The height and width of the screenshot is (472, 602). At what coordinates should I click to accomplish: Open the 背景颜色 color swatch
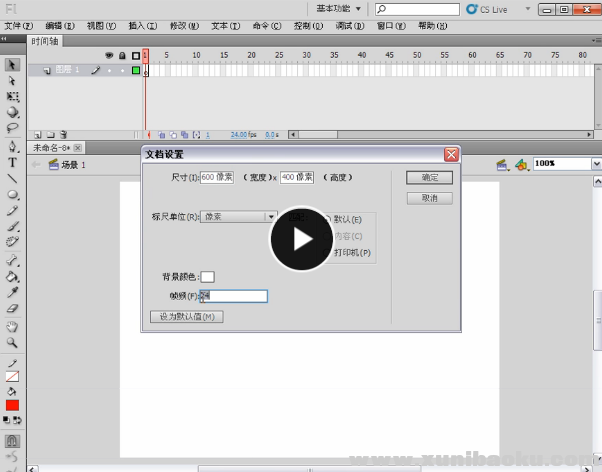207,277
